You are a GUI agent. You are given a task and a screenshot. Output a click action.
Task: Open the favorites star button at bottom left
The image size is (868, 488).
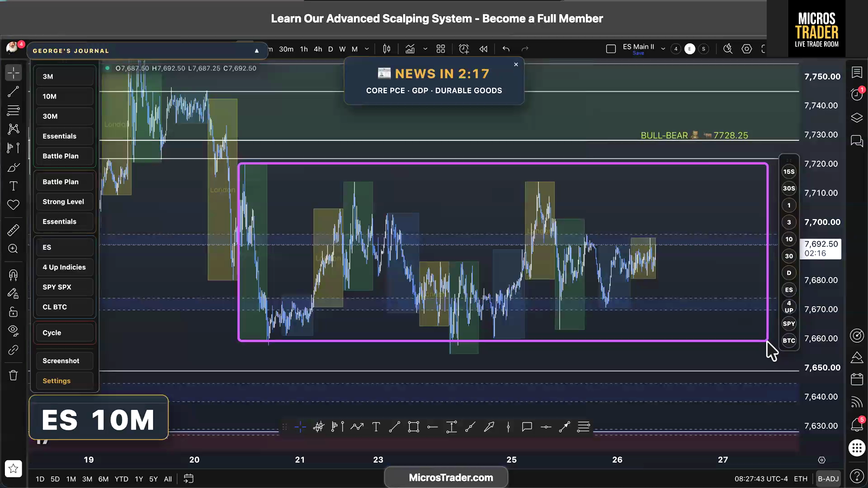tap(14, 468)
